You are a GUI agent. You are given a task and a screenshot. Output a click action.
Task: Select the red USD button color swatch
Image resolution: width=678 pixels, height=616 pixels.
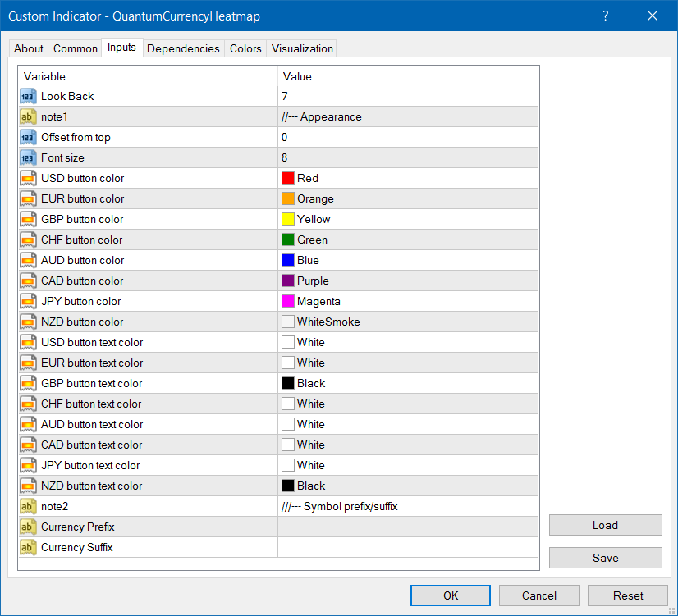point(288,178)
